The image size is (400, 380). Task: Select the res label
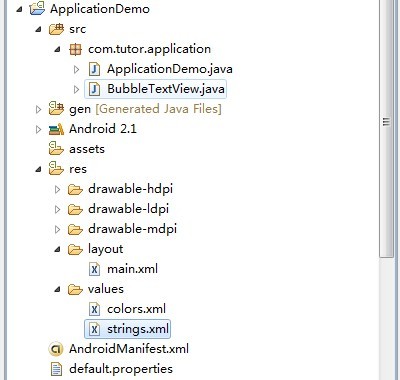click(x=78, y=169)
